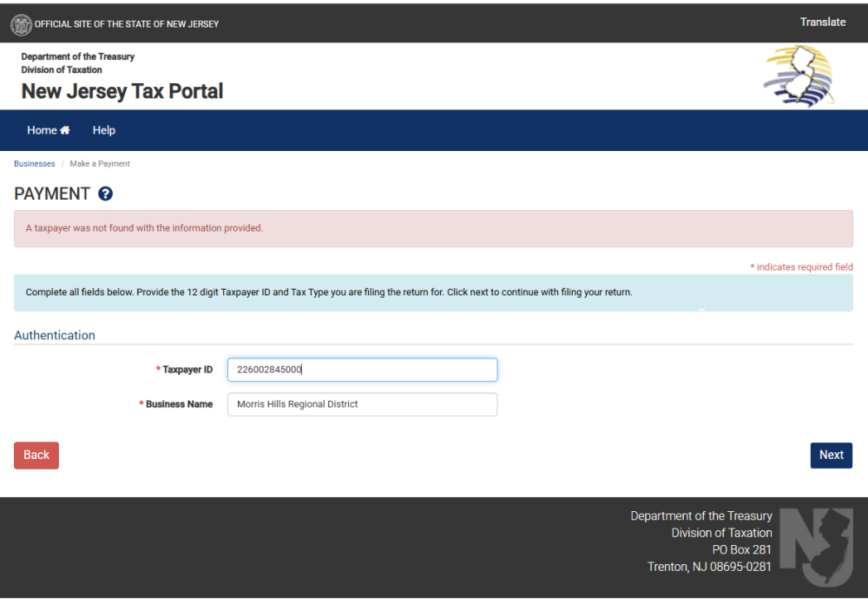Open the Home menu item
This screenshot has height=604, width=868.
(48, 130)
